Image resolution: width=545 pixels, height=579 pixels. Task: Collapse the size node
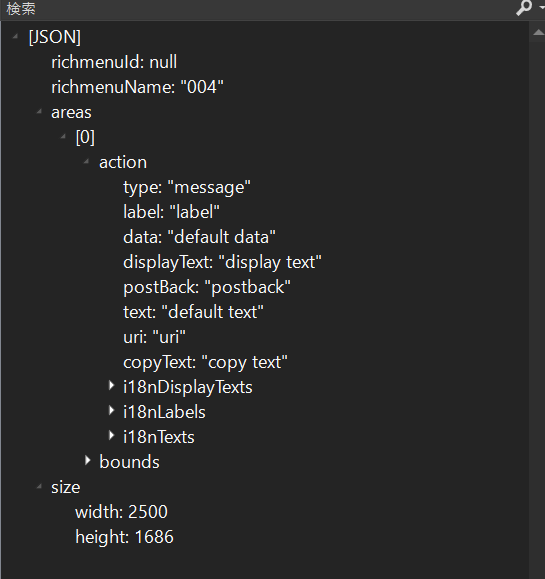(x=39, y=487)
